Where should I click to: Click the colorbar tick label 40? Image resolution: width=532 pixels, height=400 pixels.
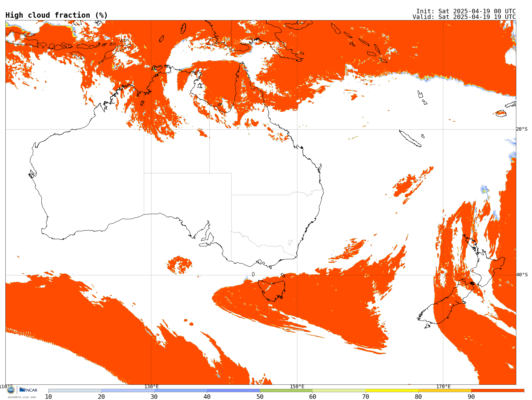[x=207, y=397]
